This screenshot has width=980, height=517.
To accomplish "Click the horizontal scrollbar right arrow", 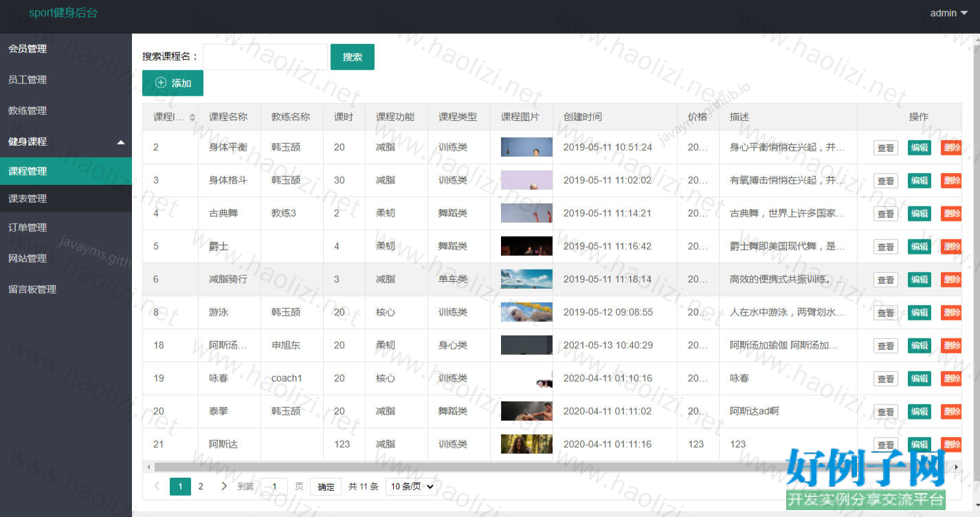I will [x=956, y=467].
